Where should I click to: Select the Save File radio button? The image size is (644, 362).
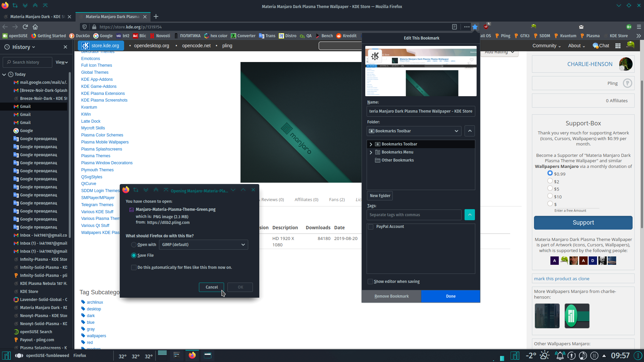134,255
